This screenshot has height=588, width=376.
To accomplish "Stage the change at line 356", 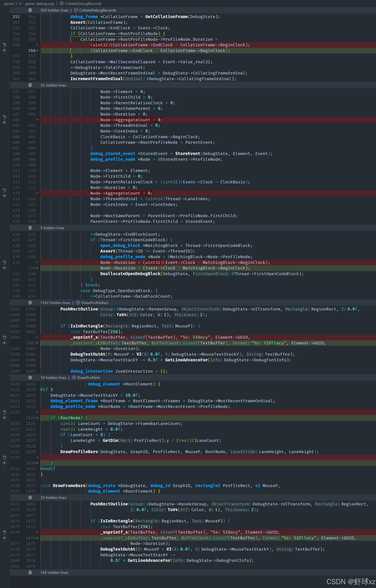I will point(4,51).
